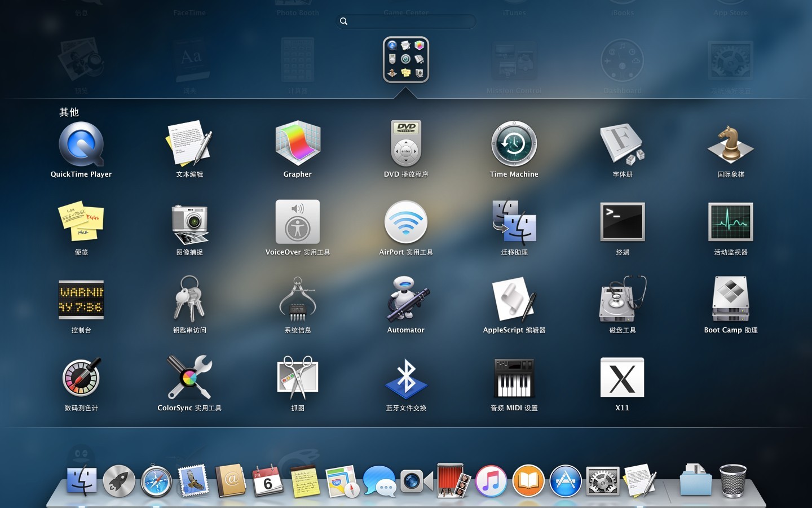The image size is (812, 508).
Task: Open 钥匙串访问 keychain app
Action: point(189,299)
